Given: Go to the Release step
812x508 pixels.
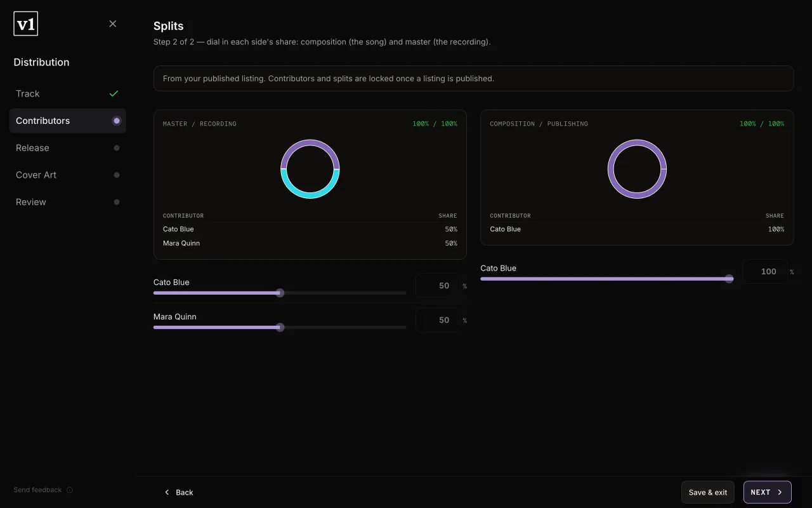Looking at the screenshot, I should [67, 148].
